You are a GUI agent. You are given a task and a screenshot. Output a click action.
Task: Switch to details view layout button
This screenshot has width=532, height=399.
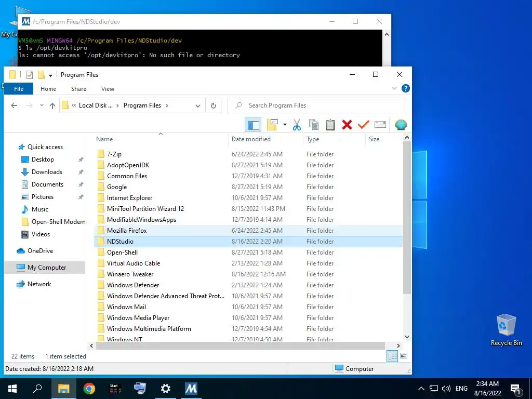tap(392, 356)
